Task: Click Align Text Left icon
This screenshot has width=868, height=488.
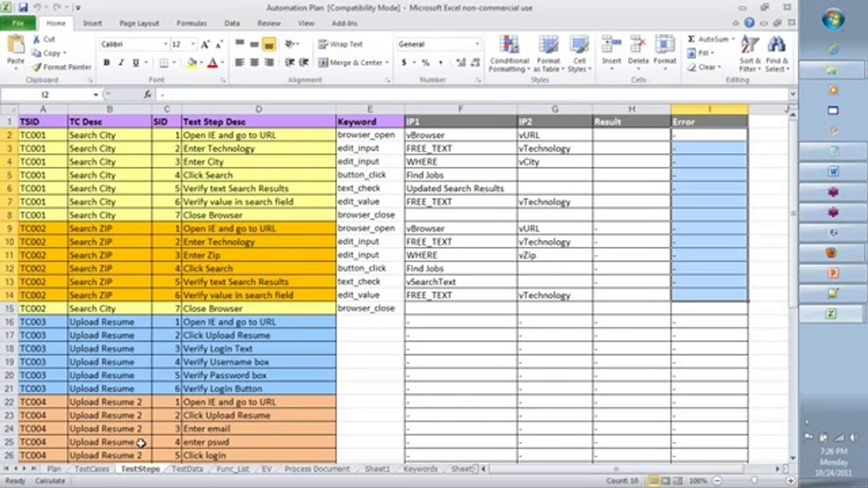Action: (239, 62)
